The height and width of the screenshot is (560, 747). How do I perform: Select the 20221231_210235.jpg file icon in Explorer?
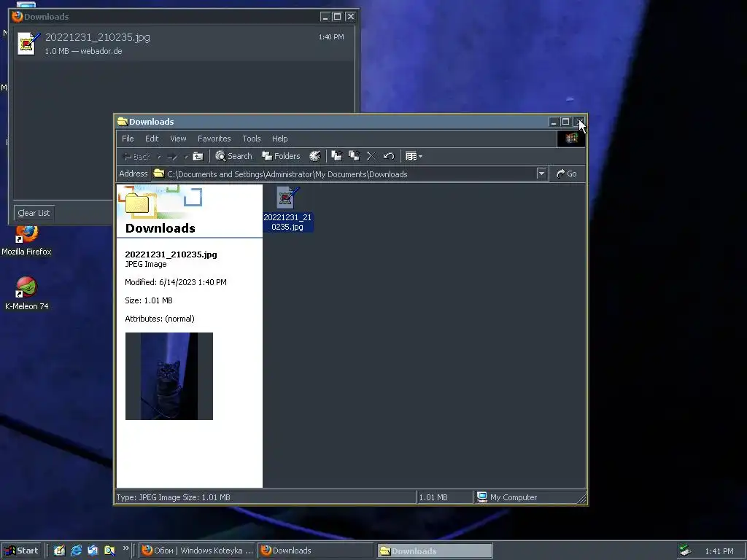pyautogui.click(x=287, y=209)
